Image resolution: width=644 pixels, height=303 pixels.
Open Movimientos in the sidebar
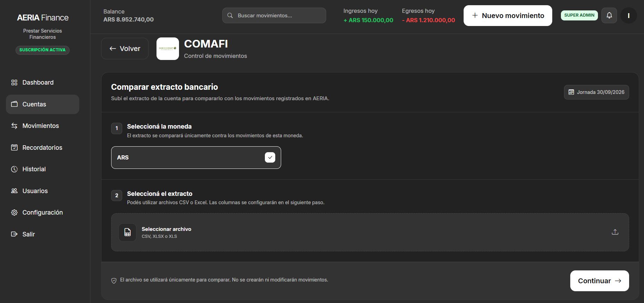(42, 126)
